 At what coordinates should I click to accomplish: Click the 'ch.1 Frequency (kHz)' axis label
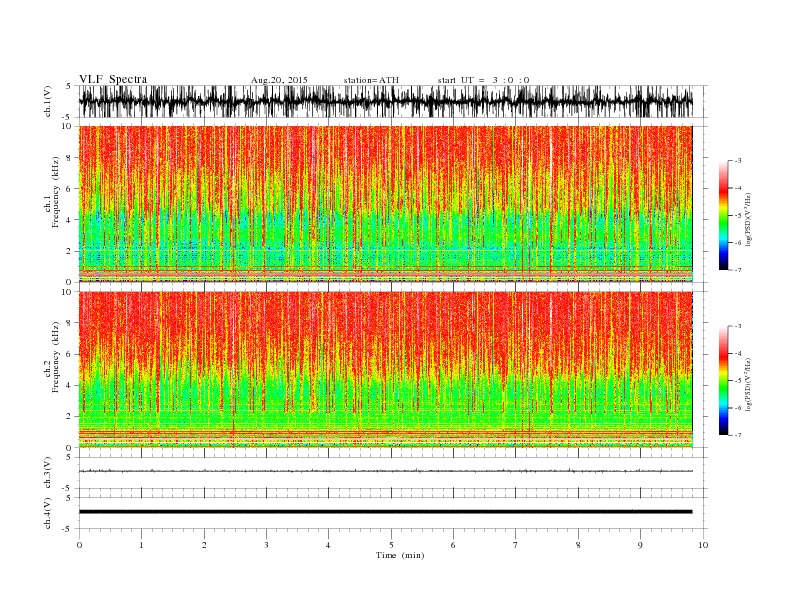coord(52,192)
